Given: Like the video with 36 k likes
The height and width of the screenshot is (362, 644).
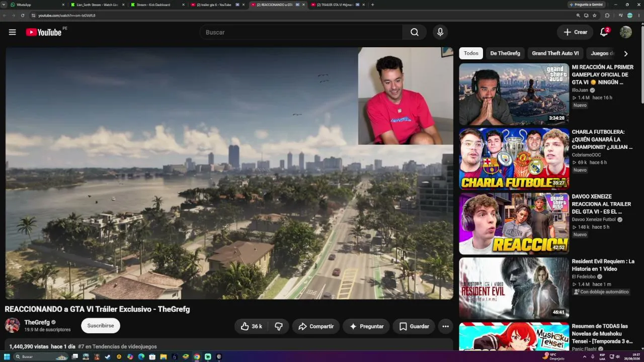Looking at the screenshot, I should (x=251, y=326).
